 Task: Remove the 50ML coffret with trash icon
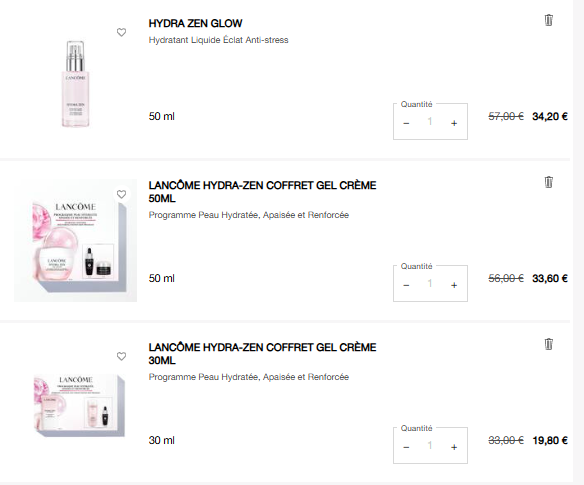click(548, 182)
